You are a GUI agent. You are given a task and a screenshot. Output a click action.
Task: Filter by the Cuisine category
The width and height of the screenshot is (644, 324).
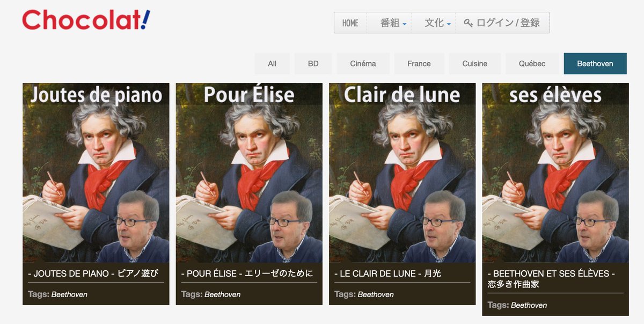(x=475, y=63)
